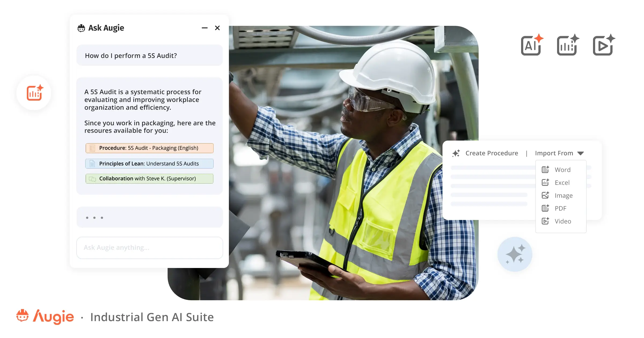
Task: Select Principles of Lean resource link
Action: click(150, 163)
